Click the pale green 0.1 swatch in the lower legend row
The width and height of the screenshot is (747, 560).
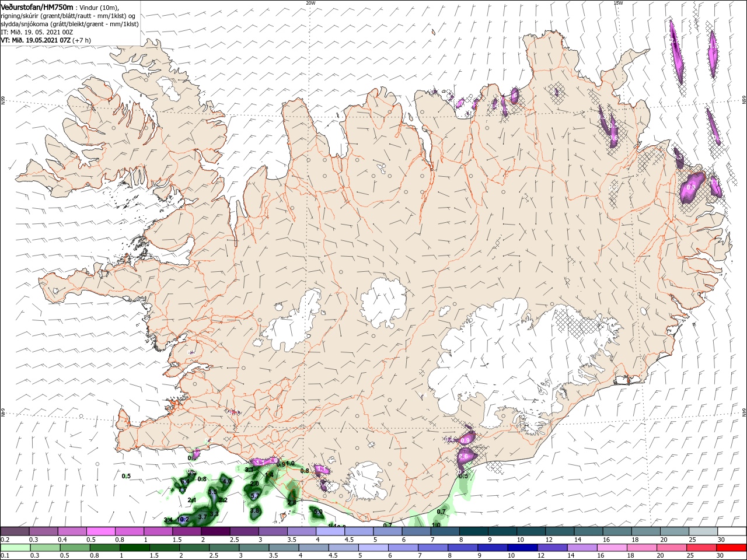16,548
